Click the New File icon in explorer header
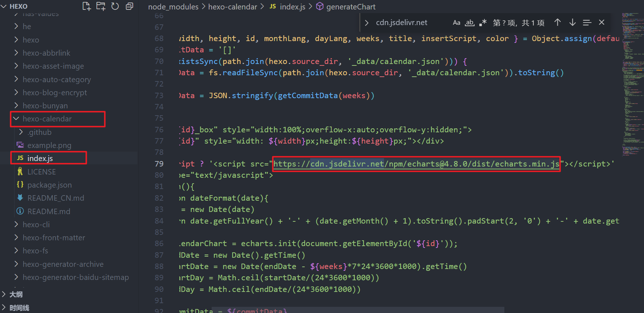 point(87,6)
